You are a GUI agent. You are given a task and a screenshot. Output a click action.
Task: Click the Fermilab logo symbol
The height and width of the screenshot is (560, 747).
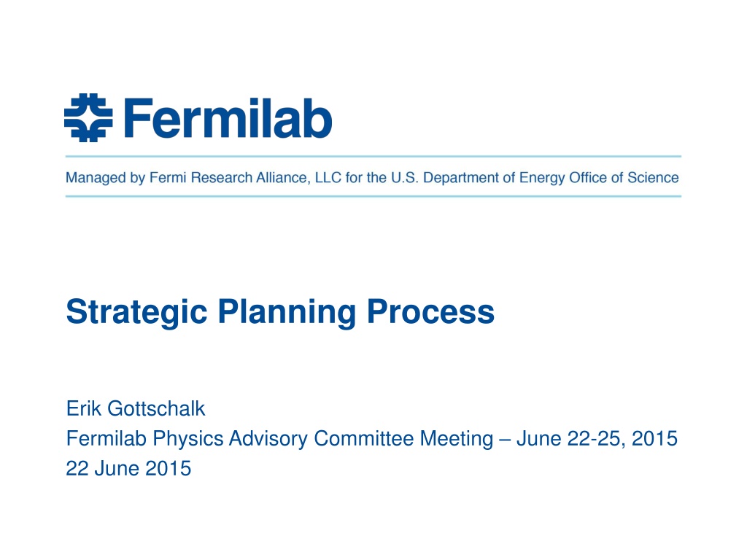88,117
